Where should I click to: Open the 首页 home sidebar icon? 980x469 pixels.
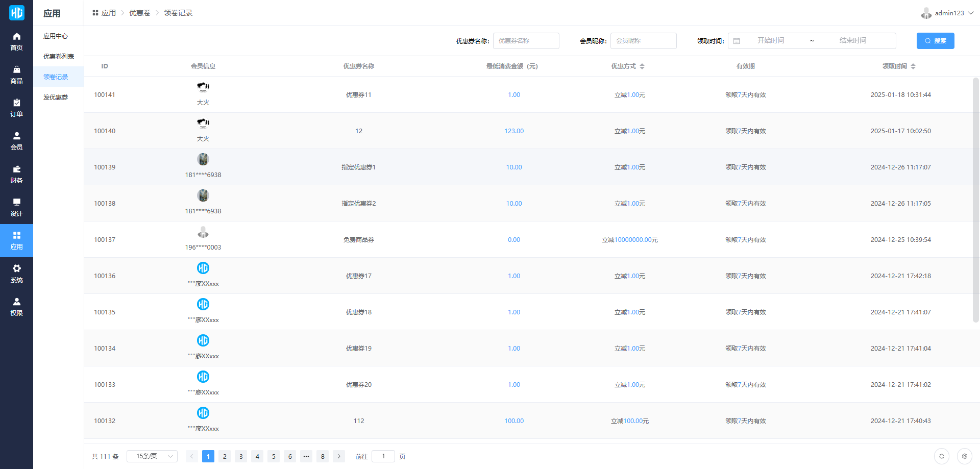pos(16,41)
